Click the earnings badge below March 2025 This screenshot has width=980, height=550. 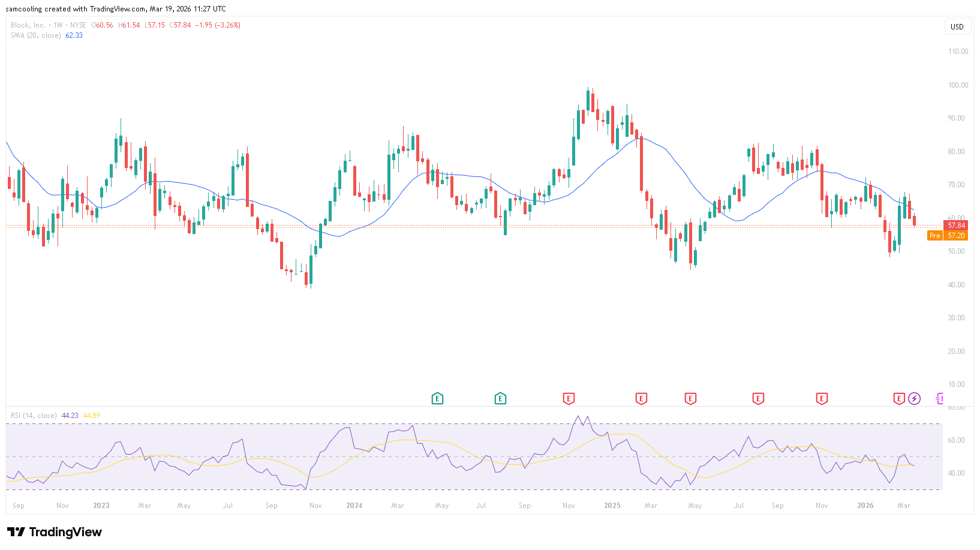click(641, 398)
